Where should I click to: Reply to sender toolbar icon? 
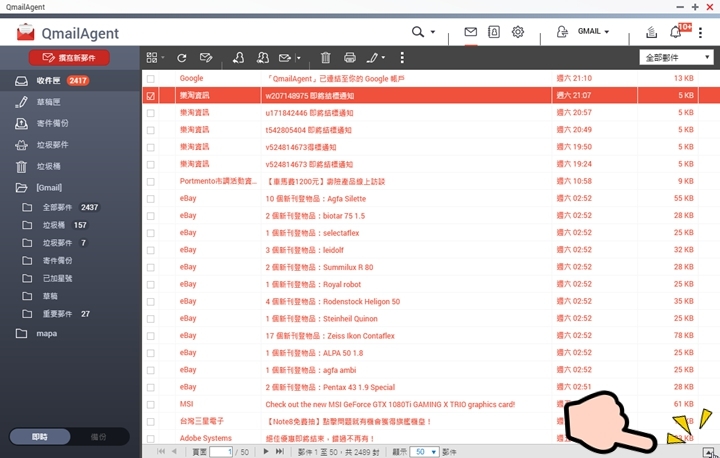pos(238,57)
